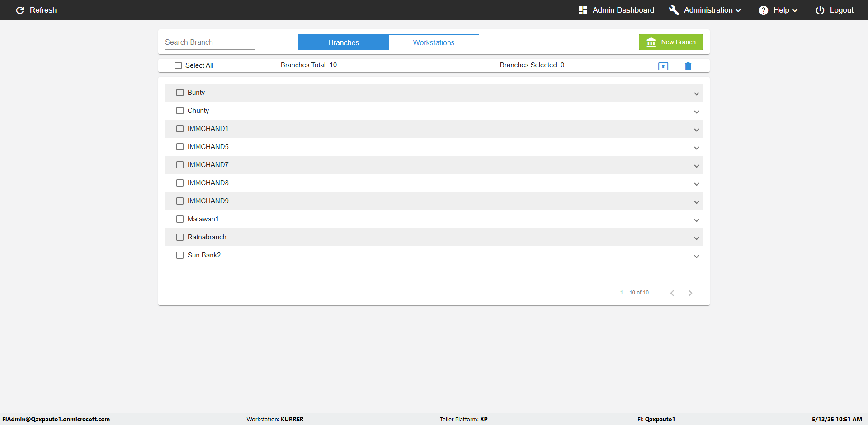Click the 5/12/25 10:51 AM timestamp
Viewport: 868px width, 425px height.
837,419
